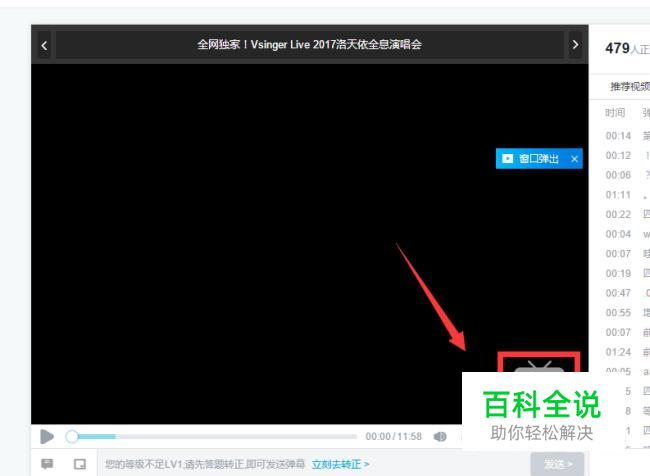Select danmaku row at 00:55
Viewport: 650px width, 476px height.
627,313
